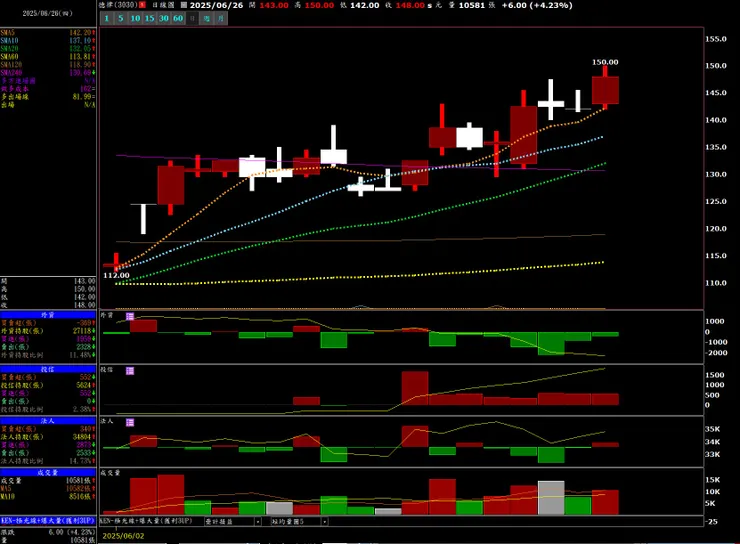740x544 pixels.
Task: Click the SMA120 legend label
Action: (x=11, y=65)
